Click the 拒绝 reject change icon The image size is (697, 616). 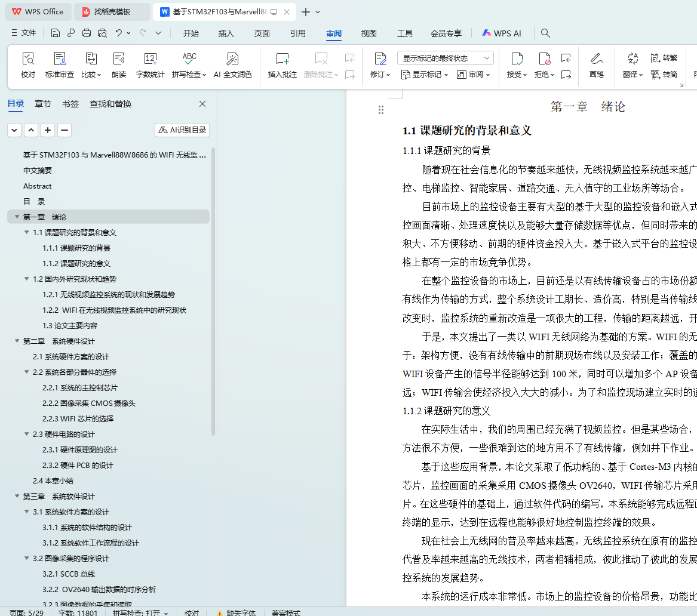pyautogui.click(x=544, y=59)
